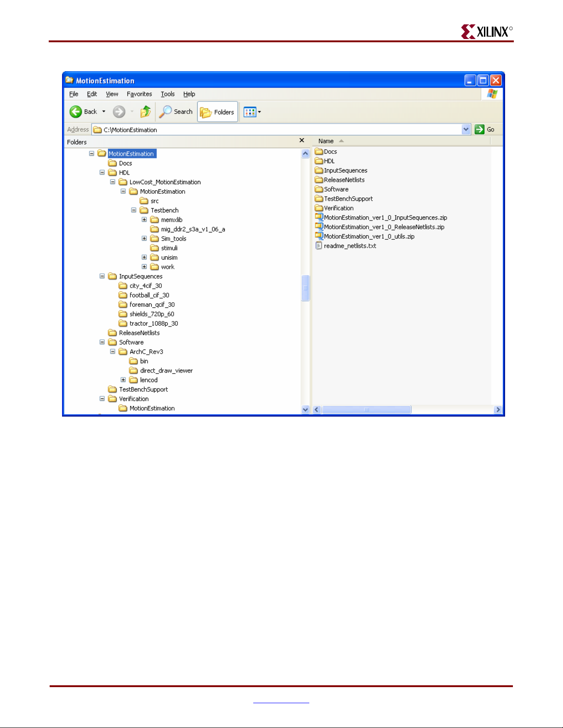This screenshot has width=563, height=728.
Task: Click InputSequences folder icon in file list
Action: [319, 170]
